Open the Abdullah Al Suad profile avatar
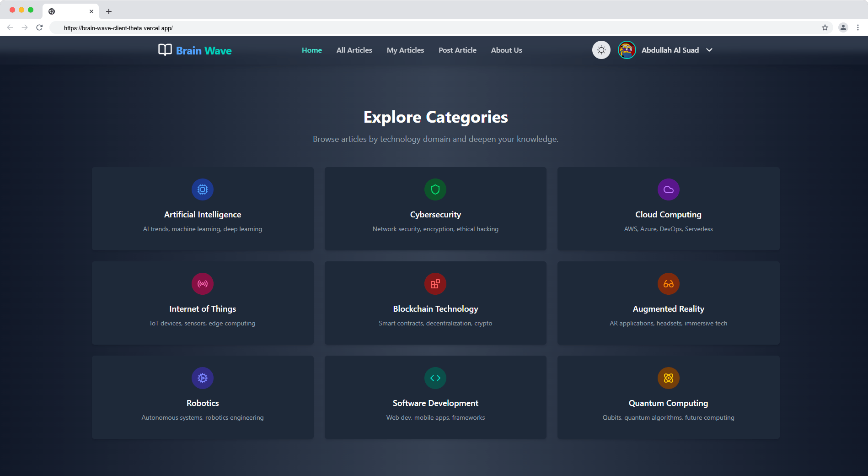Image resolution: width=868 pixels, height=476 pixels. (627, 50)
